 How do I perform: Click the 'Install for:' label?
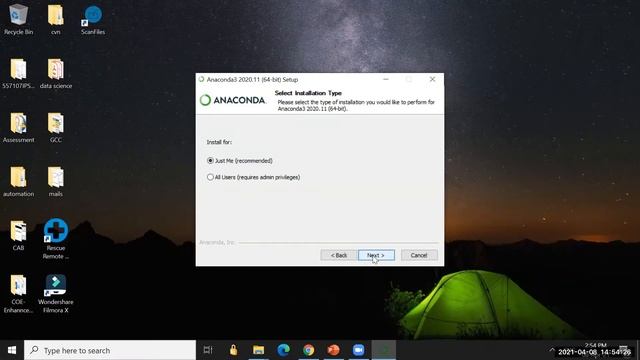219,142
